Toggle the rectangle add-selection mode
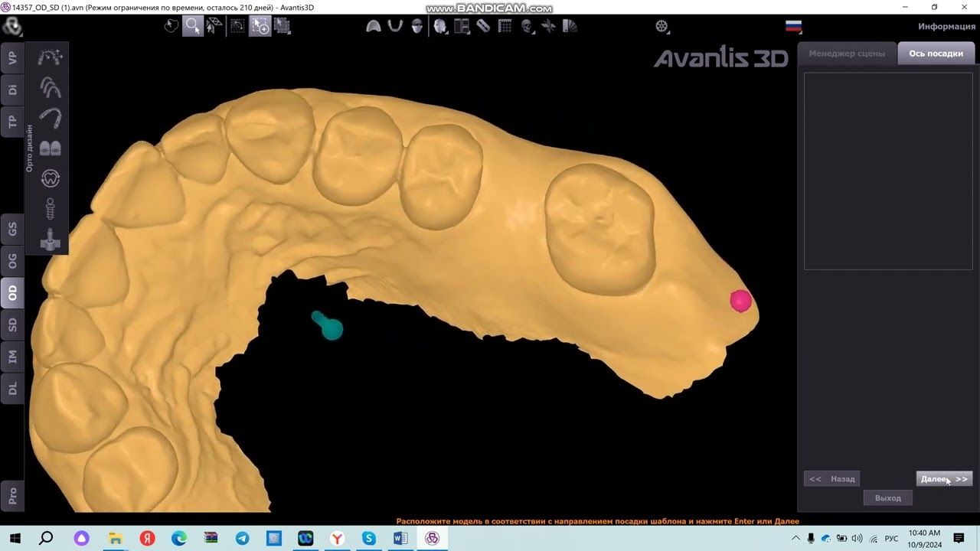Screen dimensions: 980x551 click(260, 26)
